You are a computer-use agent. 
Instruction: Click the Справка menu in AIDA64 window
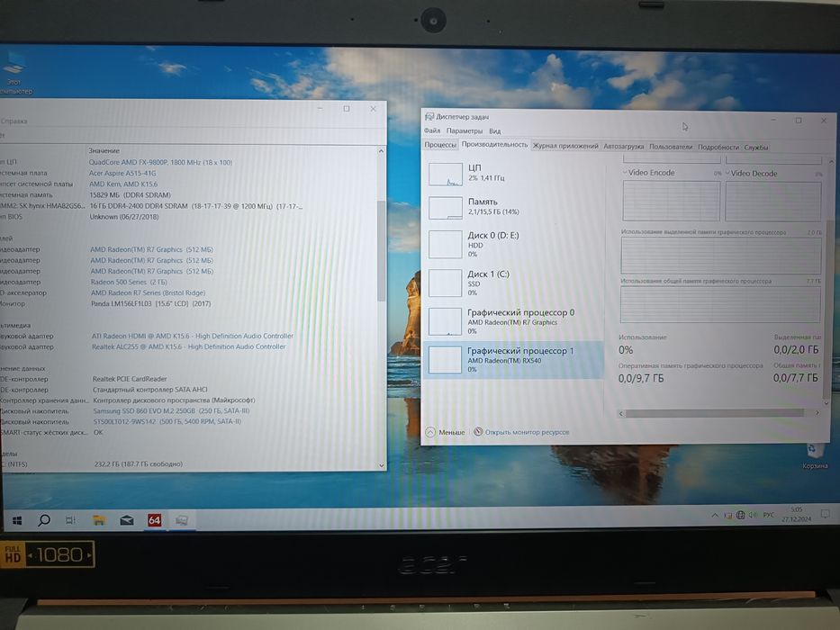[x=14, y=121]
